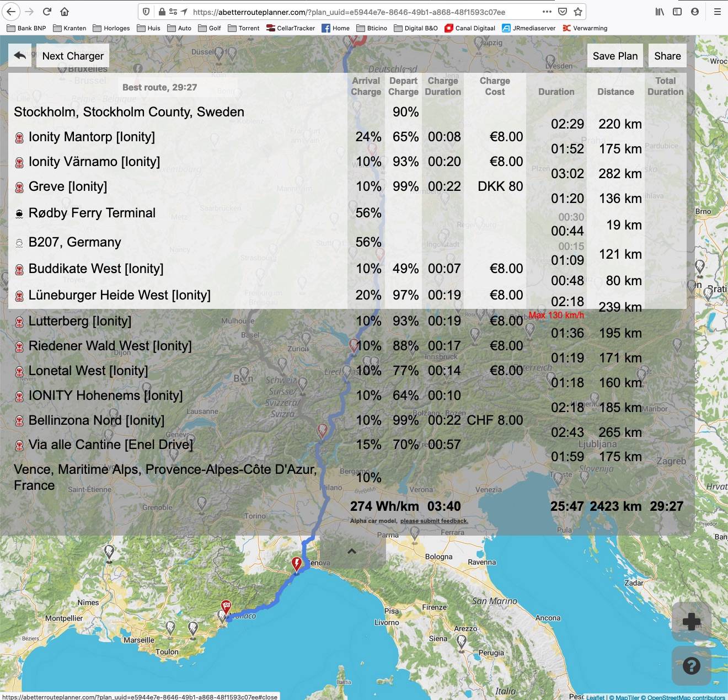The image size is (728, 700).
Task: Click the 274 Wh/km consumption total
Action: coord(384,506)
